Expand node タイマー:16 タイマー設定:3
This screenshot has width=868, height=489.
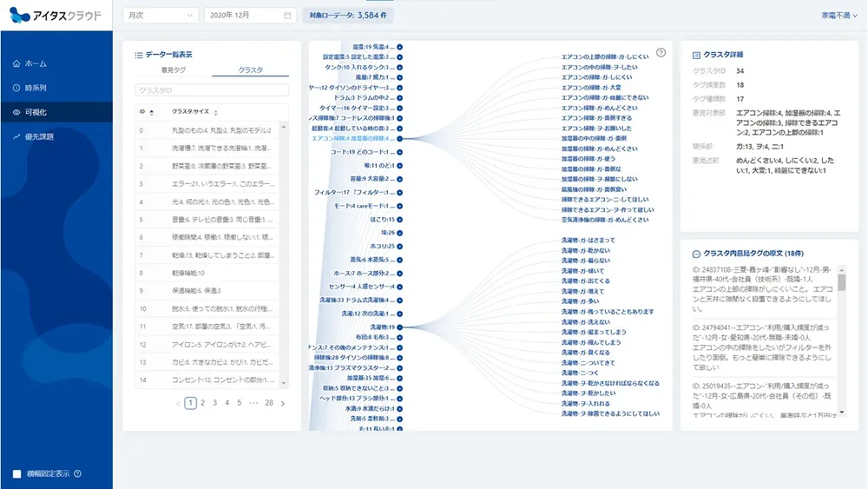point(399,108)
